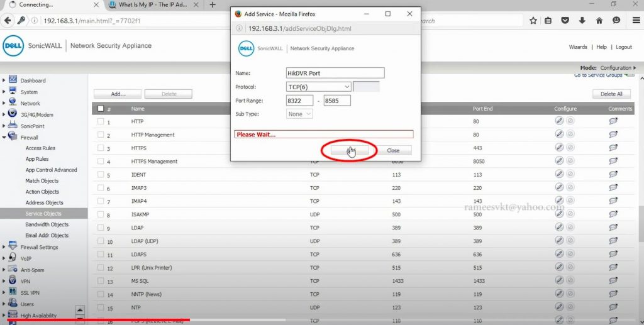
Task: Check the box for HTTP Management row
Action: coord(101,135)
